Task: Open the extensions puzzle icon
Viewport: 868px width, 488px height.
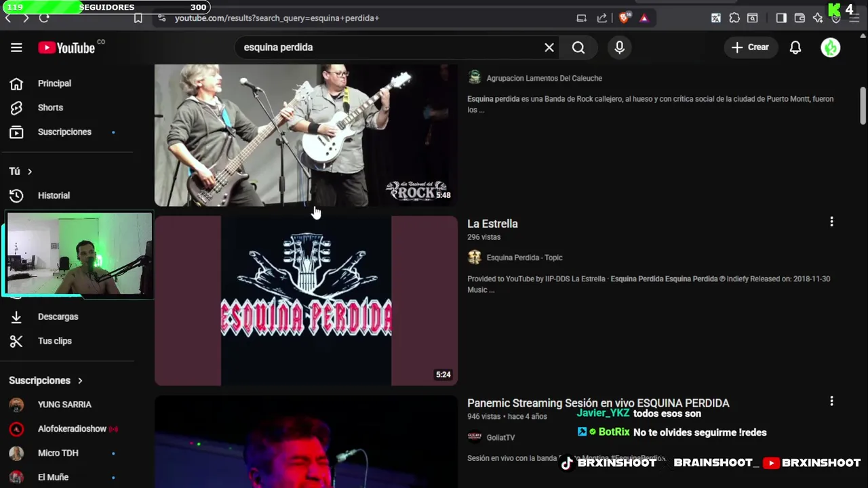Action: point(734,18)
